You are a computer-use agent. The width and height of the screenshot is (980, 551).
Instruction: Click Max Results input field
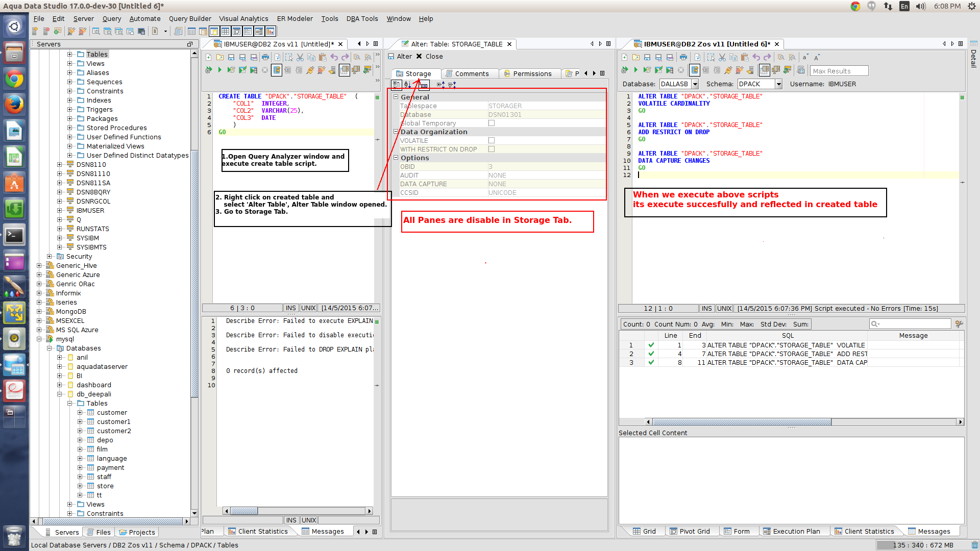tap(839, 71)
